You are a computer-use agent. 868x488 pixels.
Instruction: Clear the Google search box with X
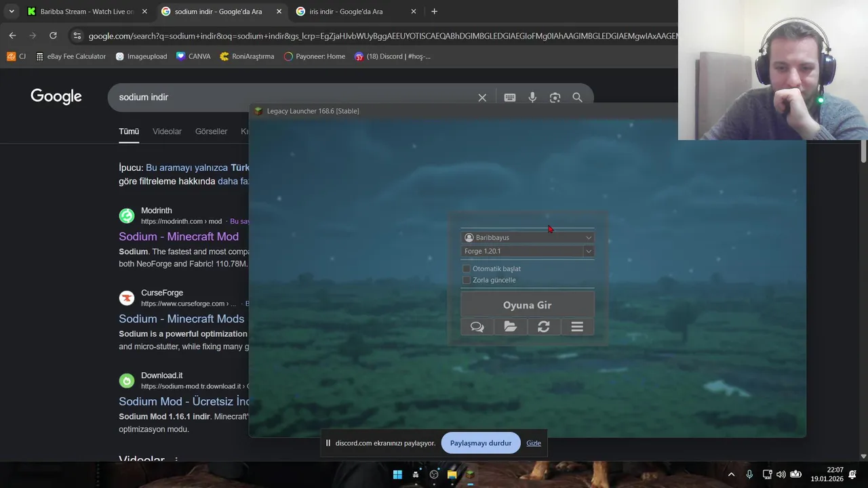coord(482,98)
